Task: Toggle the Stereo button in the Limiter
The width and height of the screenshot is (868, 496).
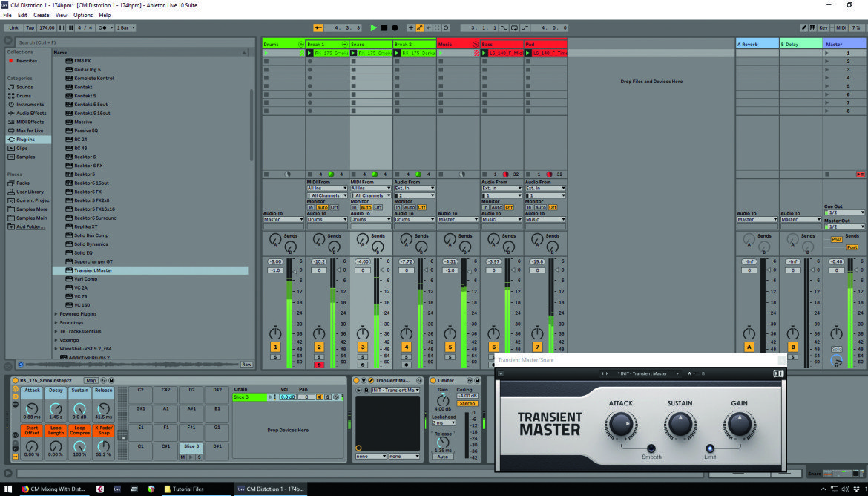Action: coord(467,403)
